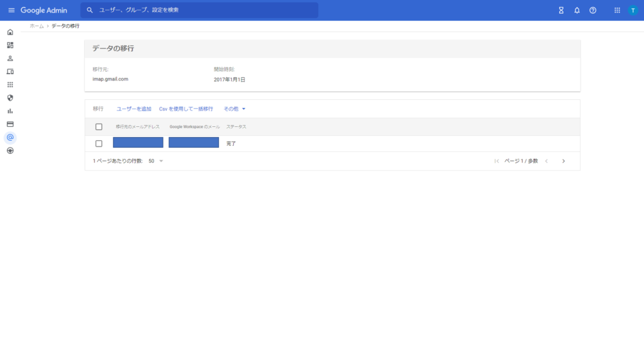Open the Billing card sidebar icon
This screenshot has height=362, width=644.
10,124
